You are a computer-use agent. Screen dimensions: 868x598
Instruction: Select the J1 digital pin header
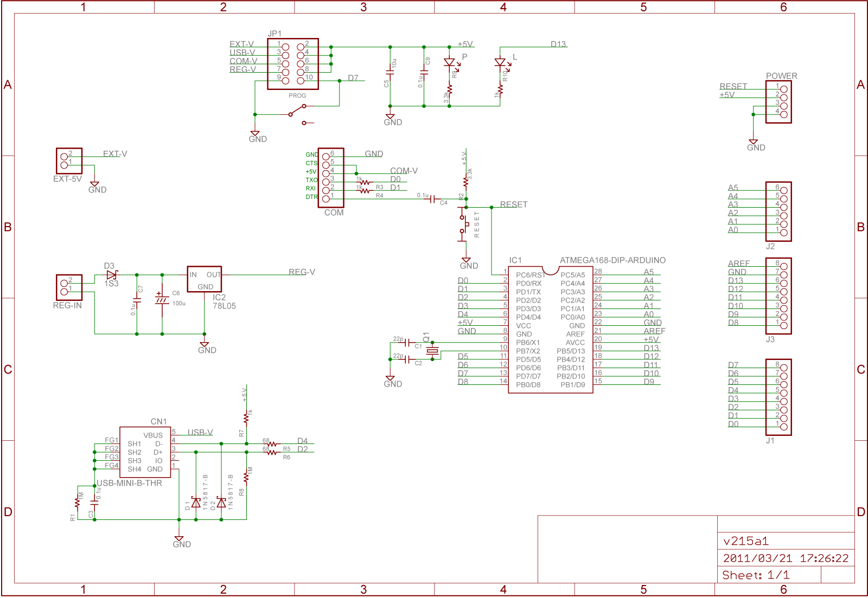[778, 397]
